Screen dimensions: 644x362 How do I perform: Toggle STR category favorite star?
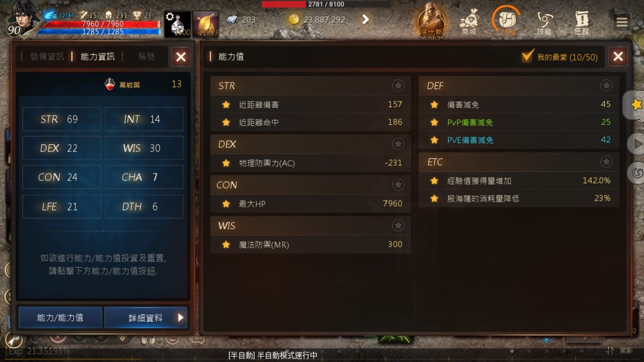(x=398, y=85)
